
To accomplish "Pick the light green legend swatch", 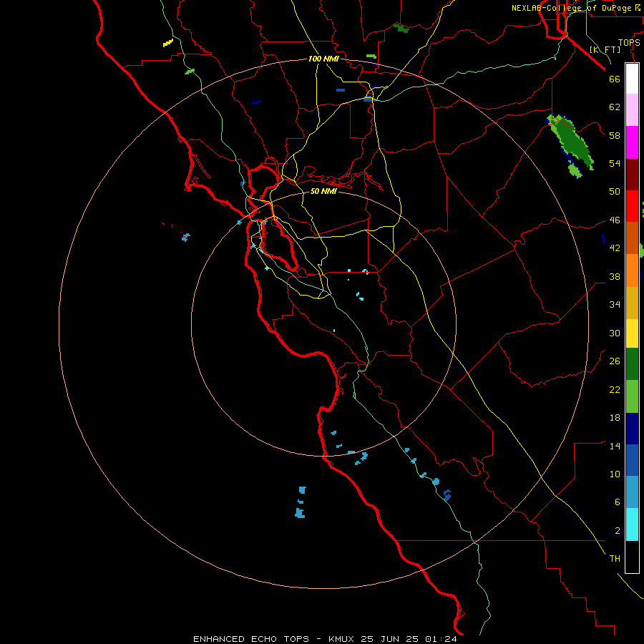I will click(632, 396).
